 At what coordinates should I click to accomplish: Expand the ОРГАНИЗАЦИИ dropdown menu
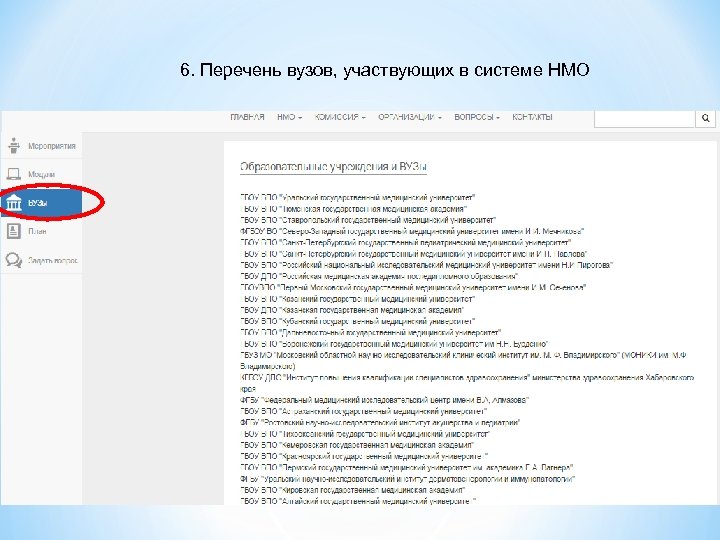point(410,117)
